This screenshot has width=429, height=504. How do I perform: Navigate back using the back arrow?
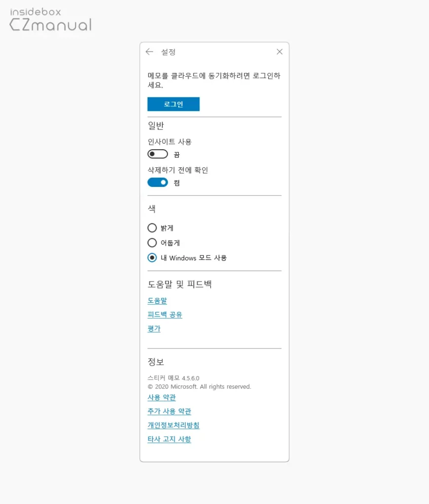(x=149, y=52)
